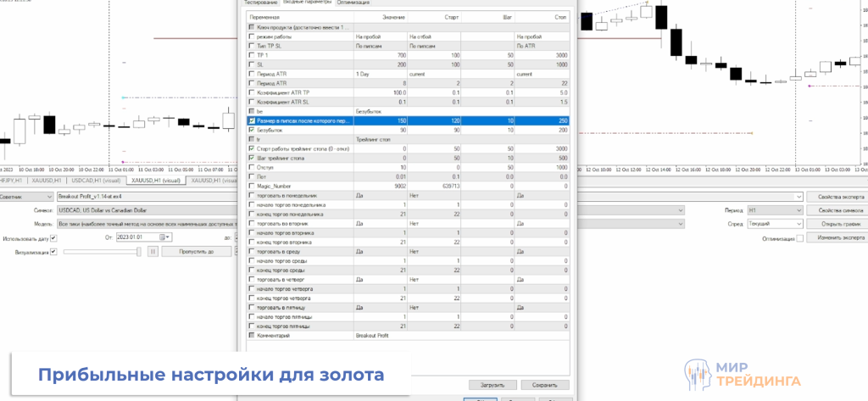Switch to the Тестирование tab
The image size is (868, 401).
(260, 3)
